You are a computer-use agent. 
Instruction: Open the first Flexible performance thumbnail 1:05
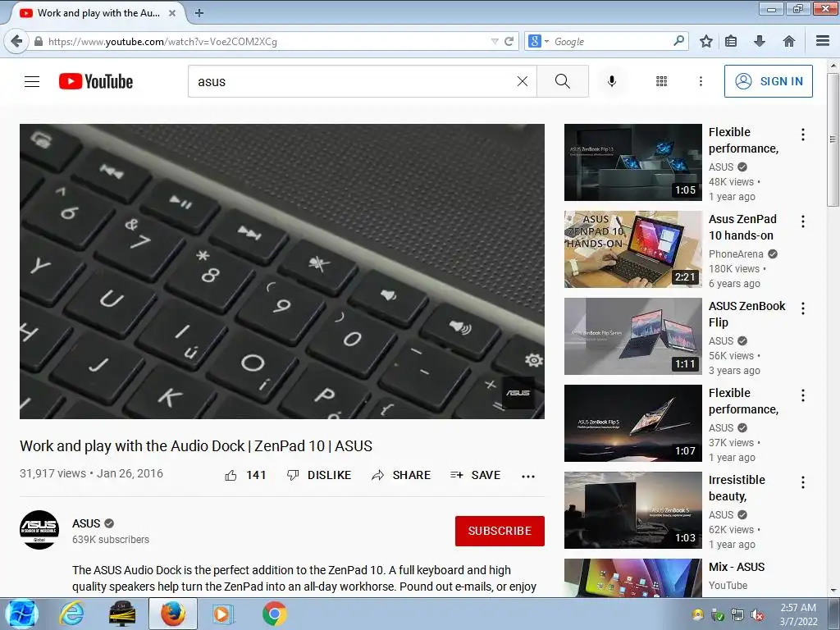point(632,162)
